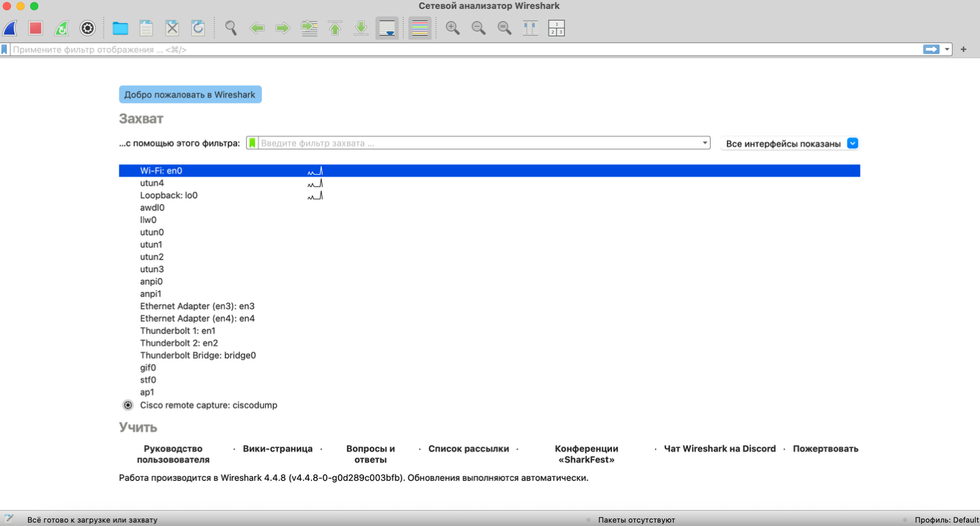Screen dimensions: 980x526
Task: Select Thunderbolt Bridge: bridge0 interface
Action: (x=197, y=355)
